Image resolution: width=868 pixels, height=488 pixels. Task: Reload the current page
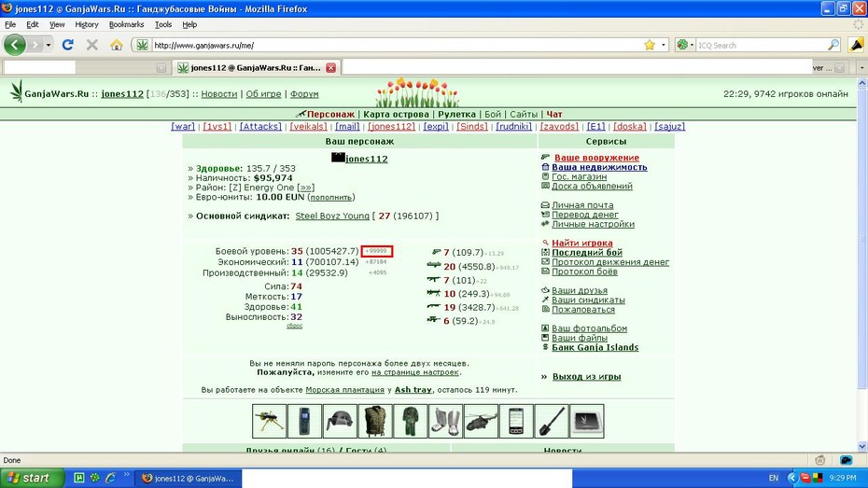[67, 45]
